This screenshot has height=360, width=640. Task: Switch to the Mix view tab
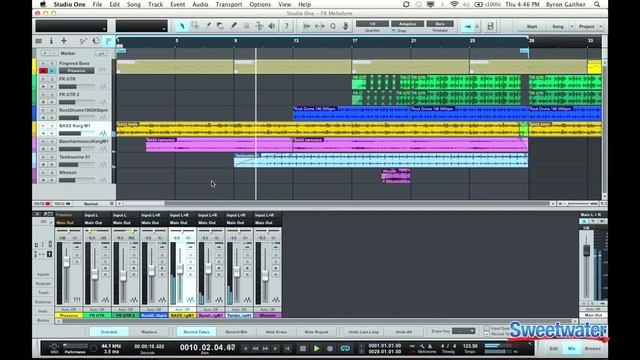pos(571,349)
